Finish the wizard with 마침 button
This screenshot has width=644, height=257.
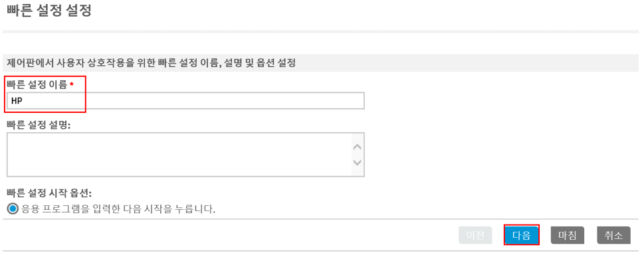pos(568,236)
